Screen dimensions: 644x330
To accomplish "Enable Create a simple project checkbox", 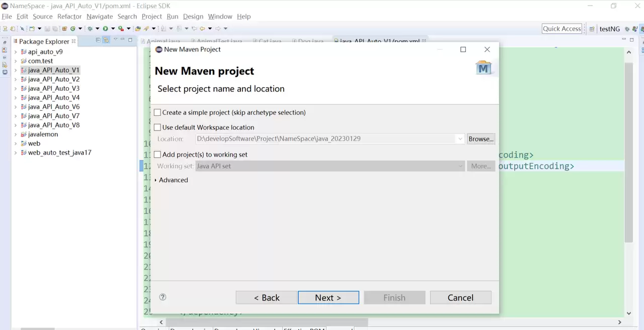I will (x=157, y=112).
